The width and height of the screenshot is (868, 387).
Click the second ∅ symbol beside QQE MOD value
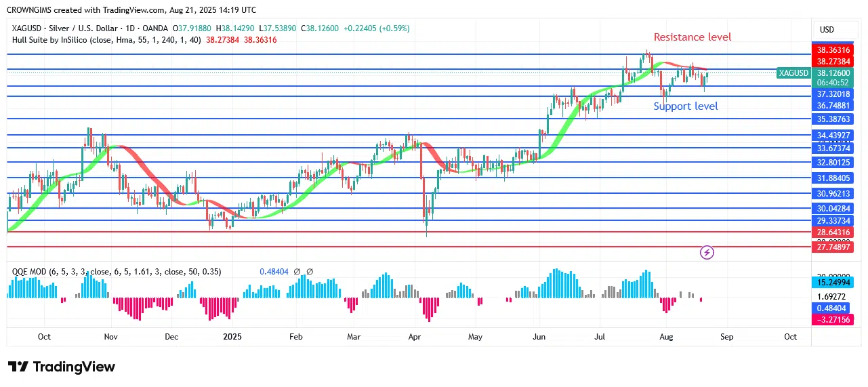click(x=310, y=272)
